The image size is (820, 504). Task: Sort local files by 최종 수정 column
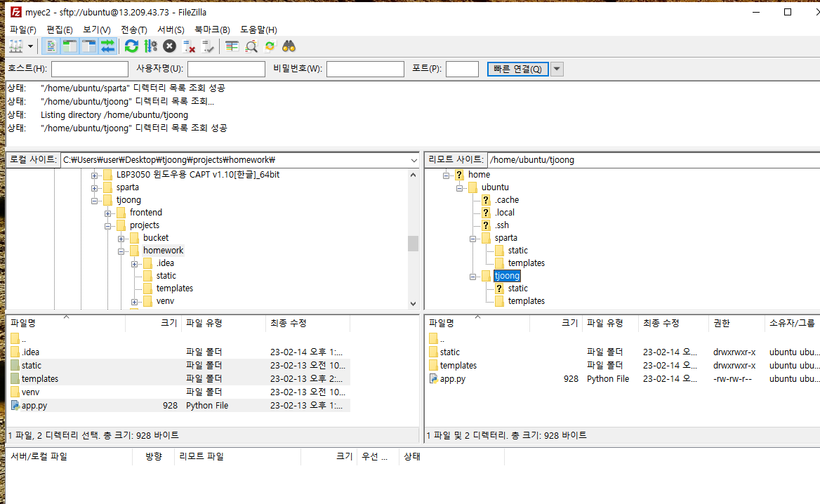[x=307, y=323]
